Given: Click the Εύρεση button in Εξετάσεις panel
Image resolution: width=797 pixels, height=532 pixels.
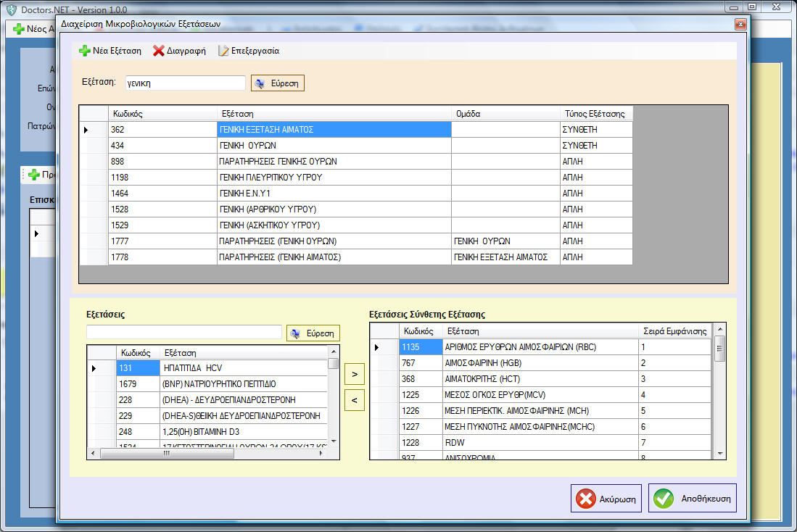Looking at the screenshot, I should tap(313, 333).
